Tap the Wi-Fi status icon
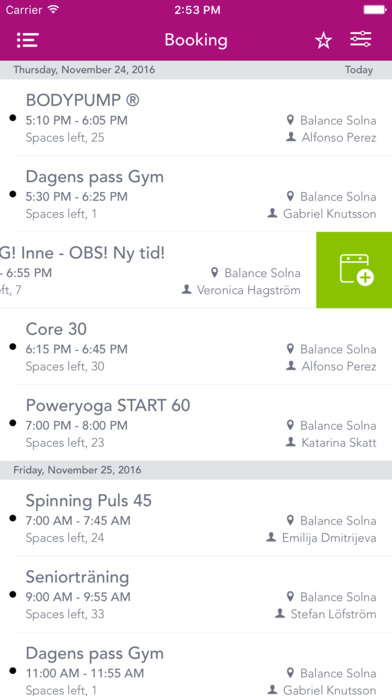392x696 pixels. pyautogui.click(x=53, y=10)
